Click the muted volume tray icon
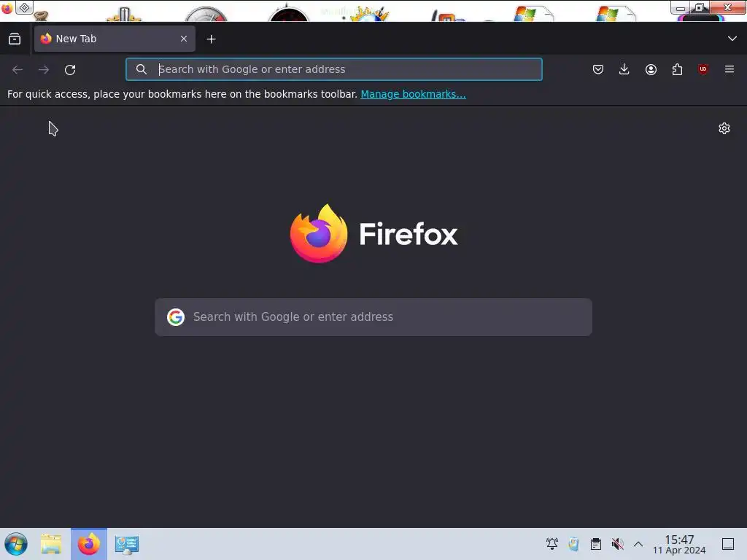 (x=617, y=544)
